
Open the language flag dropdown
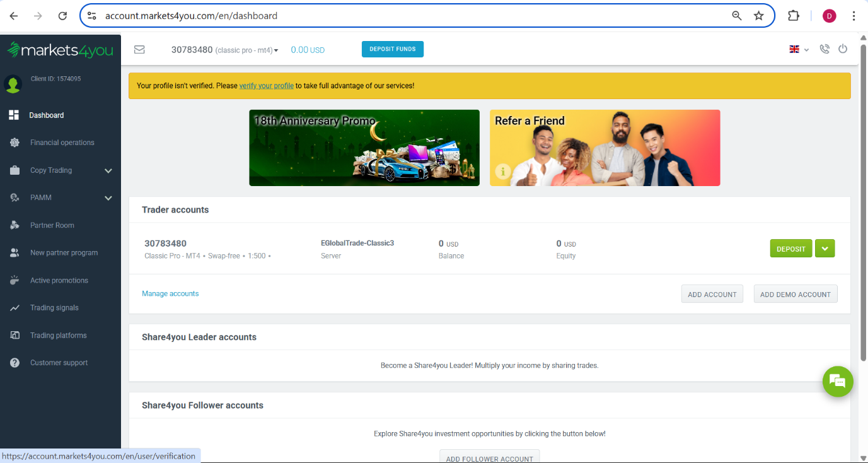[x=799, y=49]
